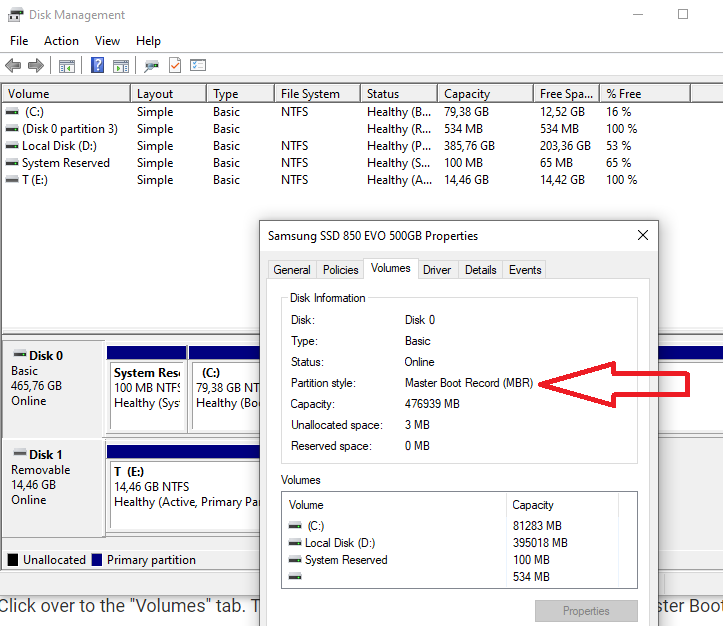Click the greyed Properties button in dialog
This screenshot has width=723, height=626.
[x=586, y=611]
